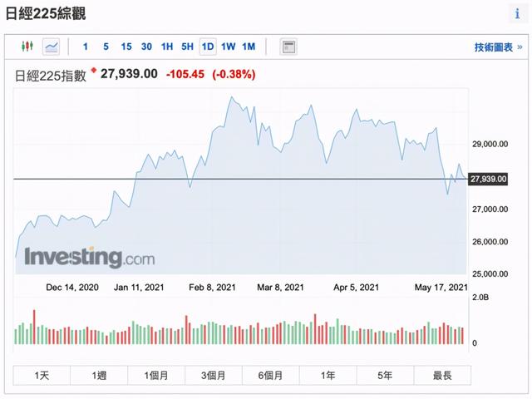532x399 pixels.
Task: Click the Investing.com watermark logo
Action: (89, 258)
